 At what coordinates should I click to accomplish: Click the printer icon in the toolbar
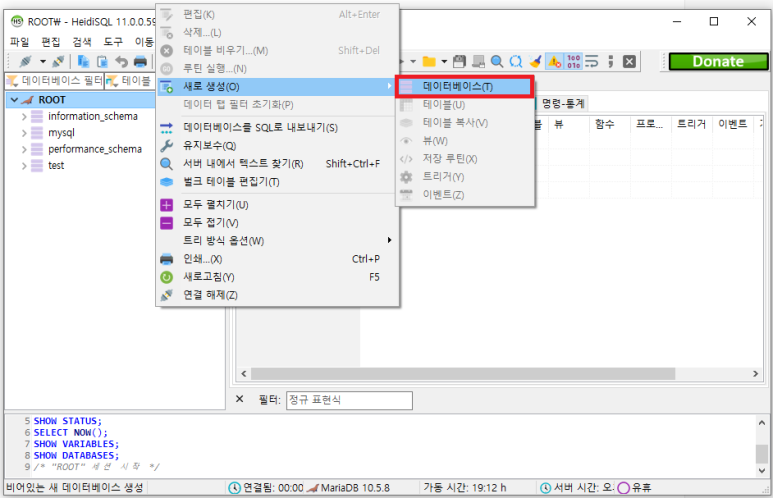click(141, 62)
